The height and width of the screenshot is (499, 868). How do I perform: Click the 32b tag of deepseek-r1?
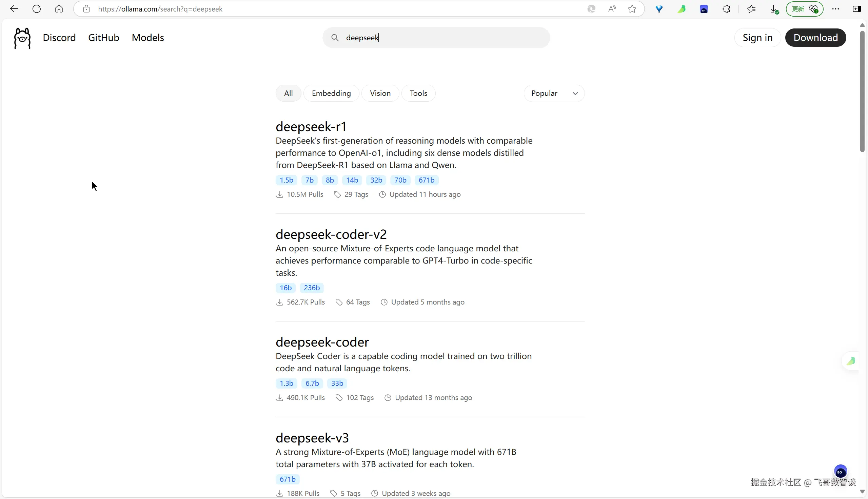376,180
